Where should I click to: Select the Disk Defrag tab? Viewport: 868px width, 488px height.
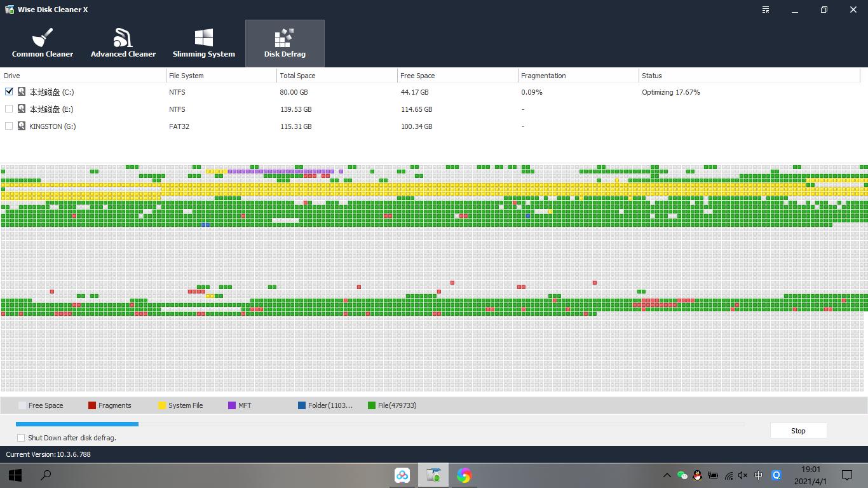pos(285,43)
